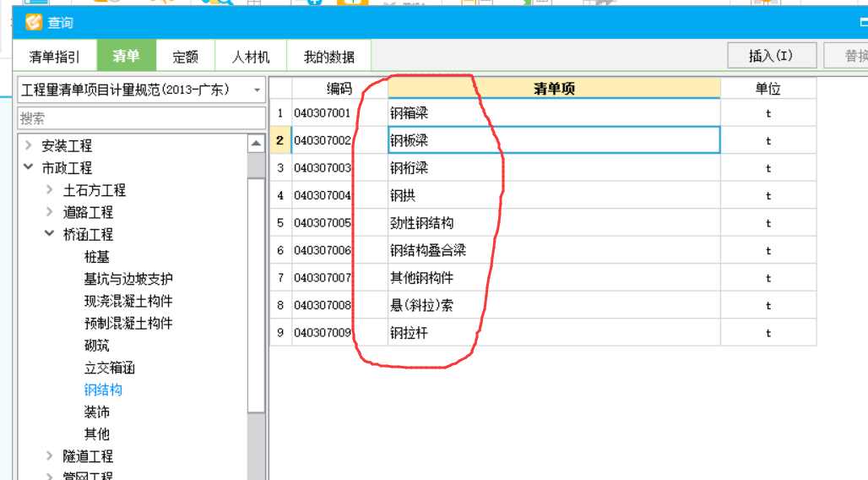
Task: Select 隧道工程 in the tree
Action: point(88,456)
